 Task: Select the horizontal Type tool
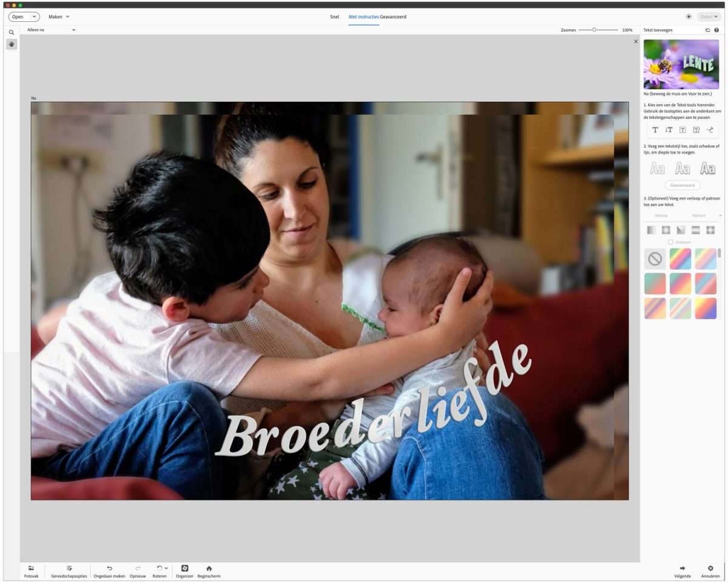pos(654,129)
